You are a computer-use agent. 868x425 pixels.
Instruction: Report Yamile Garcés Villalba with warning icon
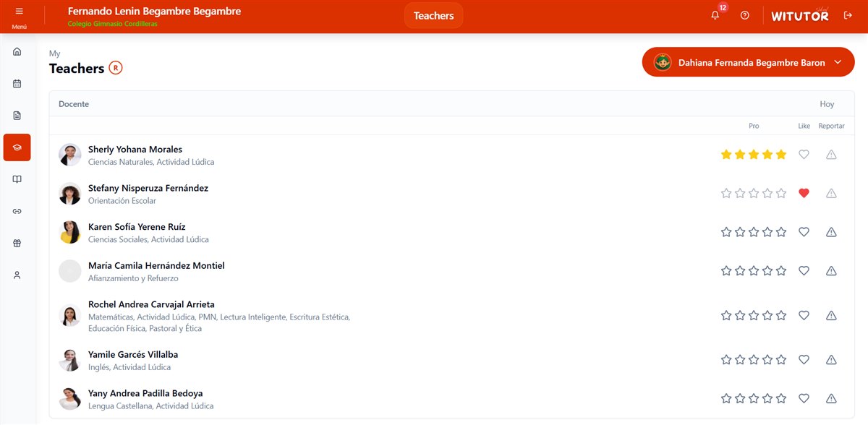point(831,360)
